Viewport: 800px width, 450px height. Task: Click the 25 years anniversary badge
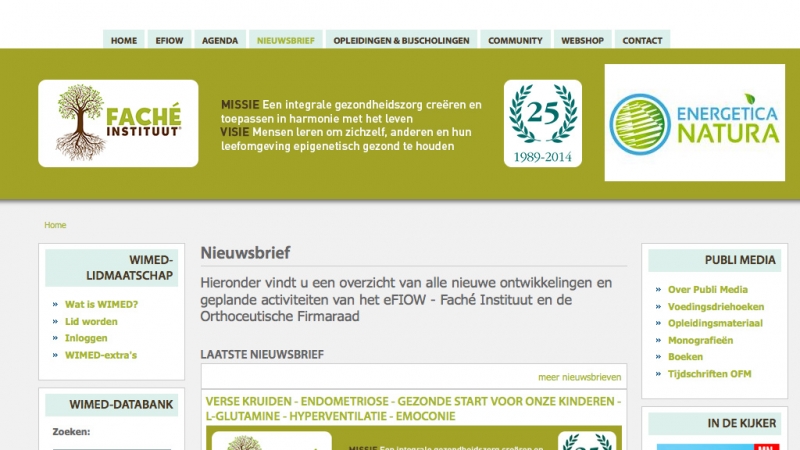coord(542,123)
